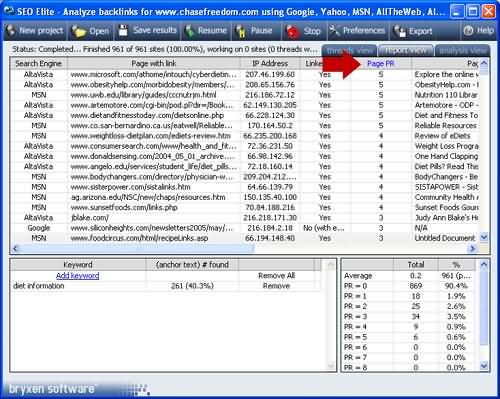Switch to the analysis view tab
Screen dimensions: 500x399
[x=463, y=51]
